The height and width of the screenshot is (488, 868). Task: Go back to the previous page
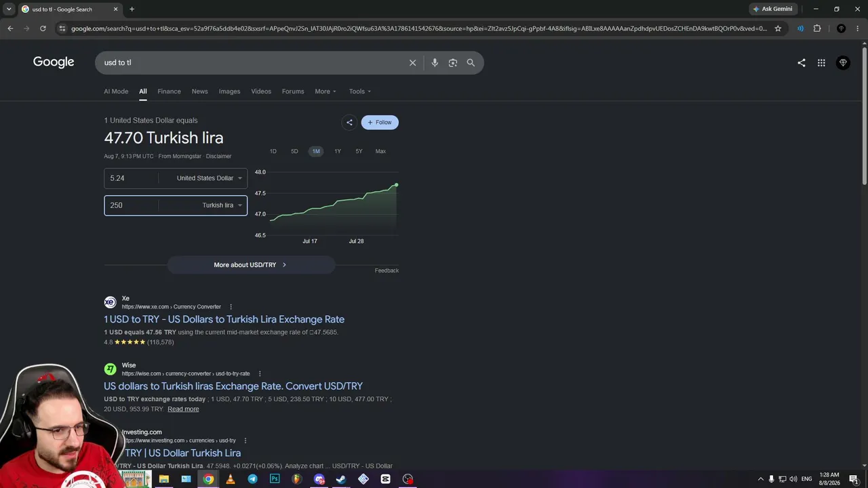(x=10, y=28)
